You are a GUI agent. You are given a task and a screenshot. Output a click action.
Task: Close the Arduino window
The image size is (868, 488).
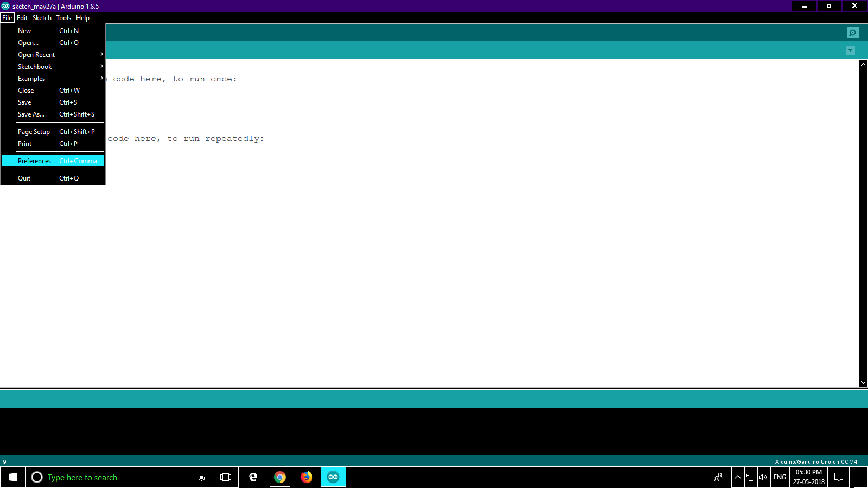[x=854, y=6]
